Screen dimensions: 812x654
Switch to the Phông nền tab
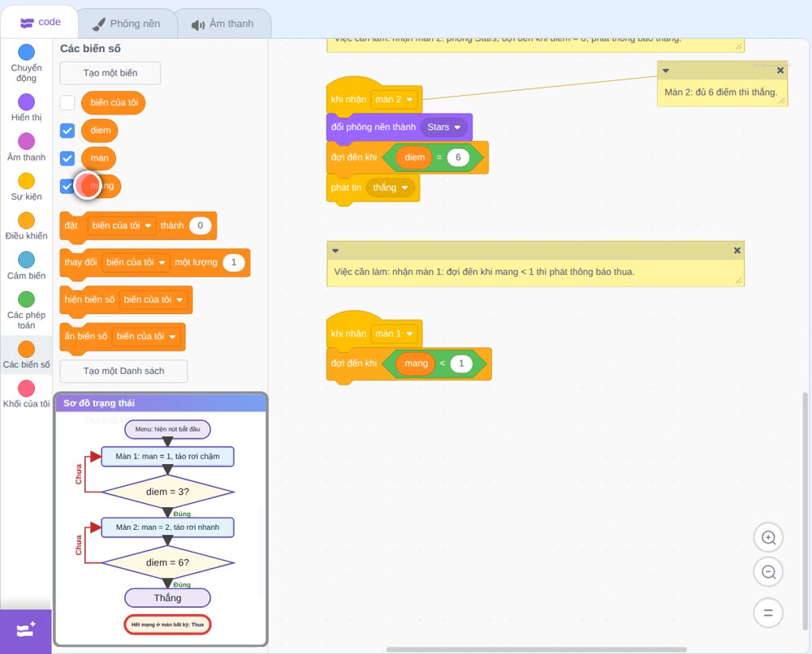[x=127, y=24]
